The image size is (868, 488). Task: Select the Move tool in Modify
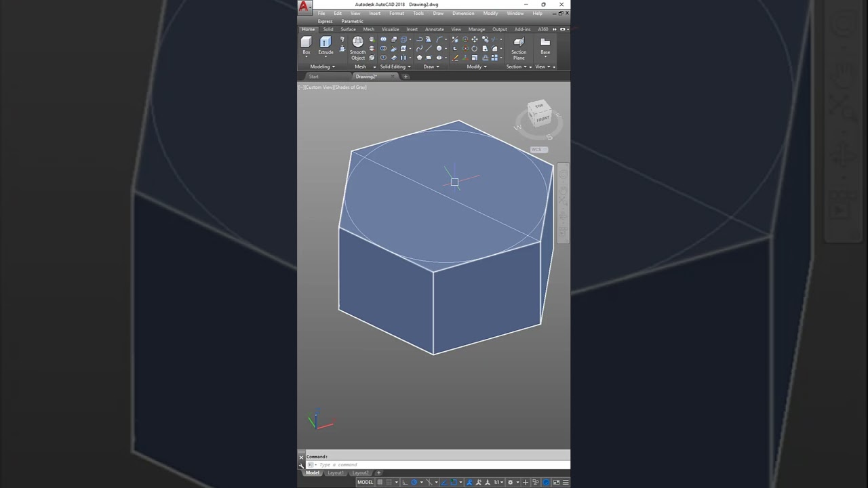pos(474,39)
